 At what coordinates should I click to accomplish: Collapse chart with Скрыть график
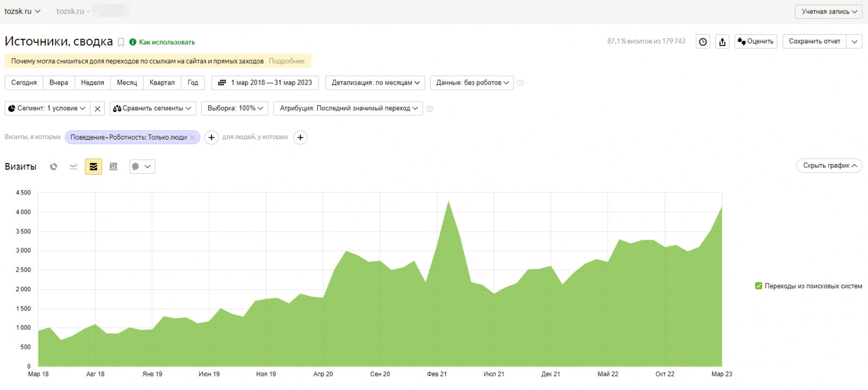(x=829, y=166)
